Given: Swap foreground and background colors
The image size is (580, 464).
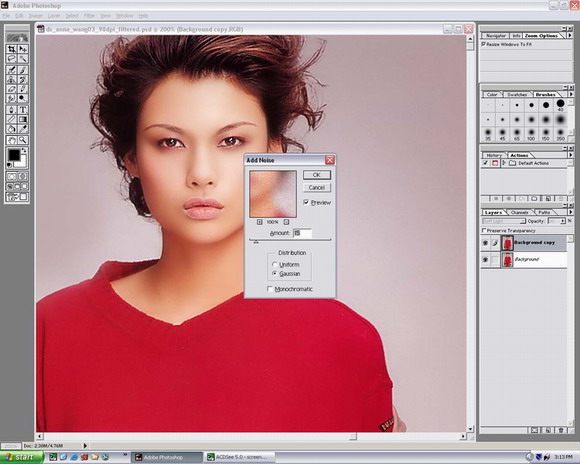Looking at the screenshot, I should pos(24,151).
